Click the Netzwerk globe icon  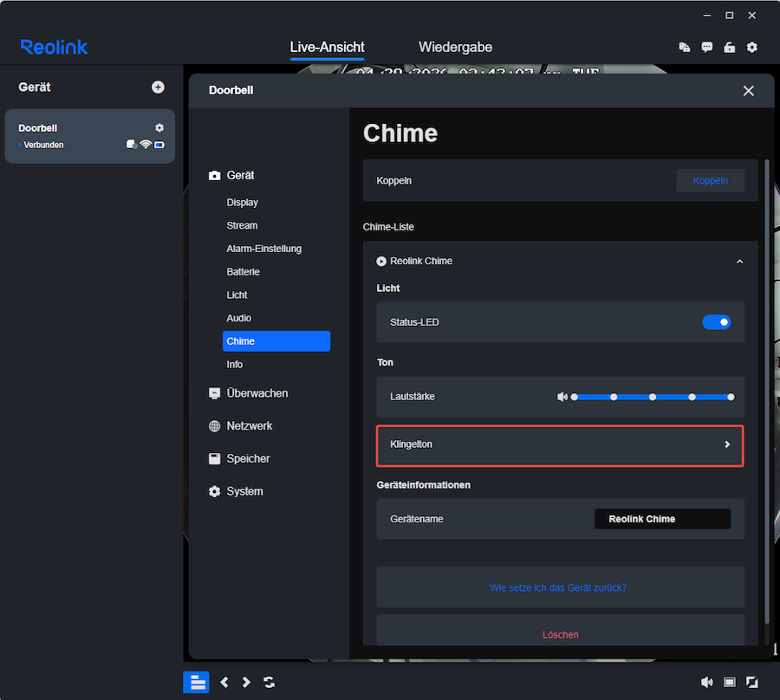coord(214,426)
